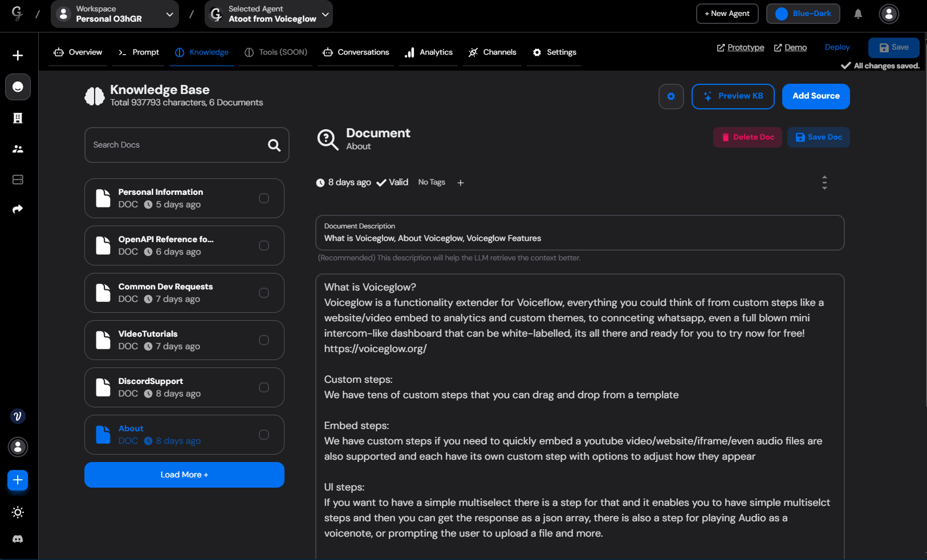
Task: Open profile avatar in top right
Action: 889,14
